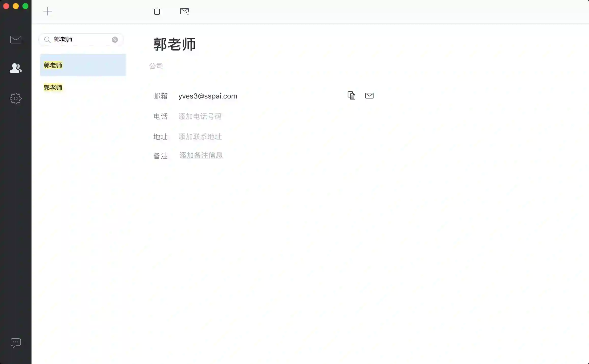This screenshot has width=589, height=364.
Task: Click the 公司 company field
Action: 156,66
